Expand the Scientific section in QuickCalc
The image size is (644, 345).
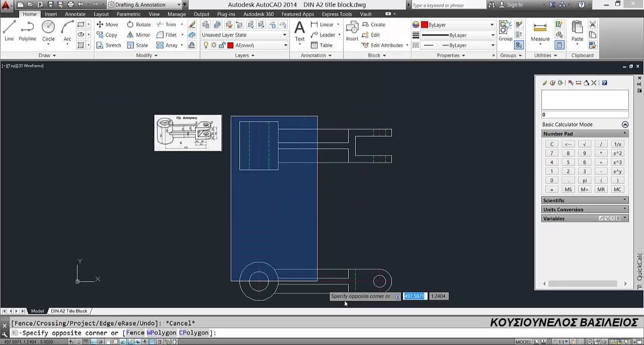(585, 200)
